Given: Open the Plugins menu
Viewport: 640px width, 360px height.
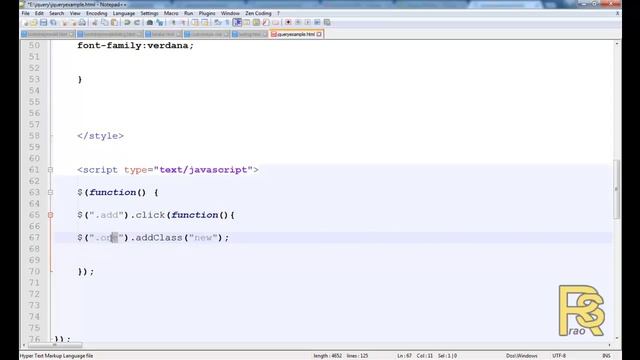Looking at the screenshot, I should (x=207, y=13).
